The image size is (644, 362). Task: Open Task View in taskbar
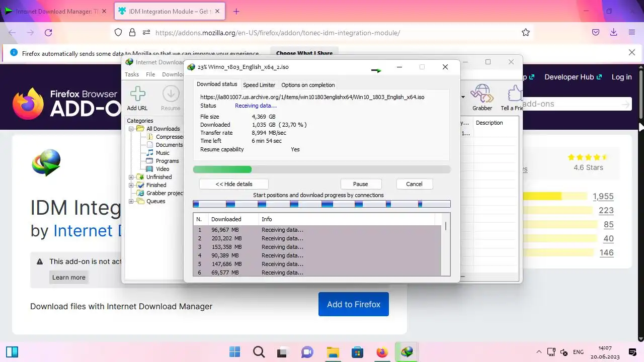[x=283, y=352]
